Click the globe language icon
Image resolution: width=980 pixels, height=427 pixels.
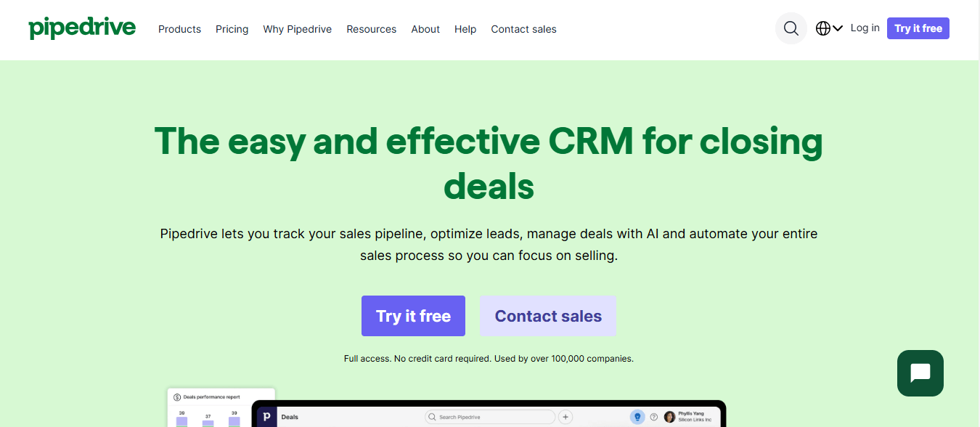(823, 28)
